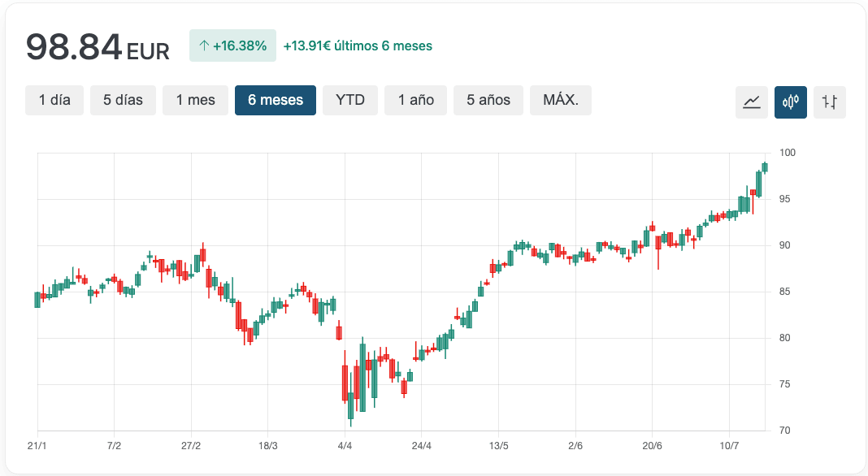
Task: Select the 1 día time range
Action: 54,100
